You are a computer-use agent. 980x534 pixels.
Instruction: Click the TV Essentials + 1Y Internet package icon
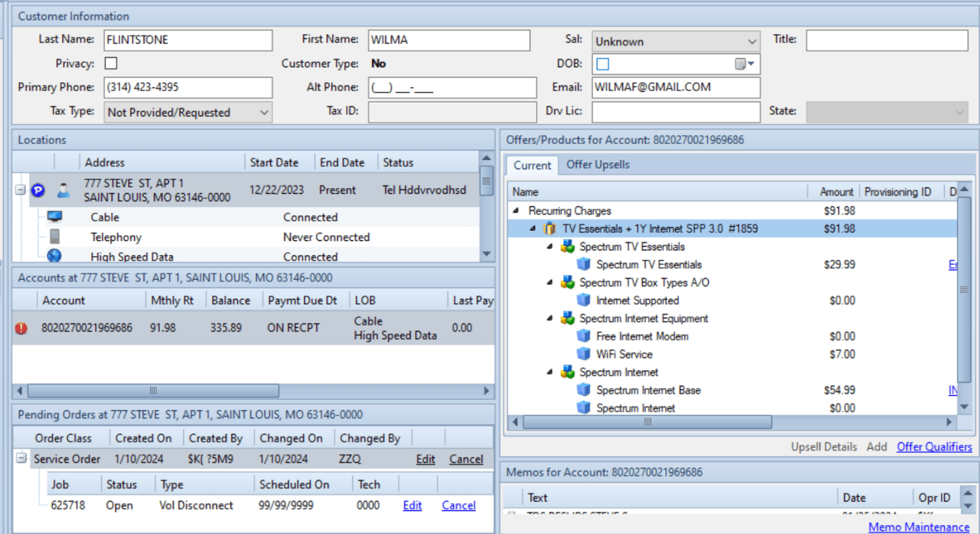click(549, 229)
